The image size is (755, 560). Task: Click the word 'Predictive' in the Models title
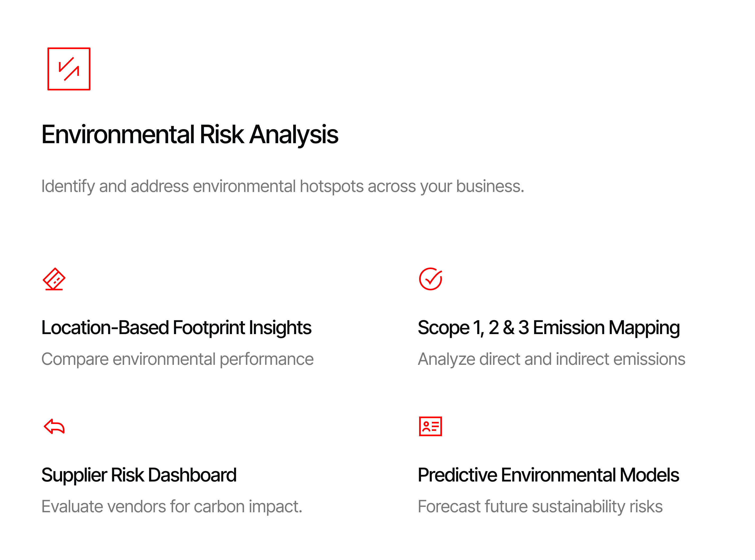pos(458,475)
